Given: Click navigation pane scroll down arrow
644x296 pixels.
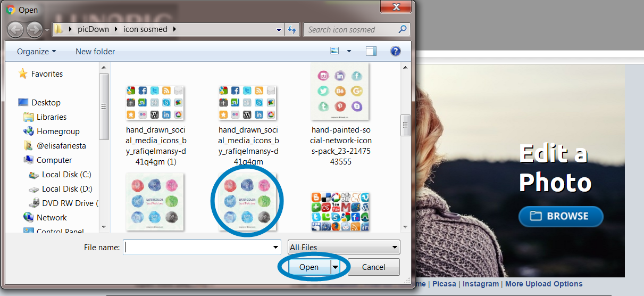Looking at the screenshot, I should click(104, 226).
